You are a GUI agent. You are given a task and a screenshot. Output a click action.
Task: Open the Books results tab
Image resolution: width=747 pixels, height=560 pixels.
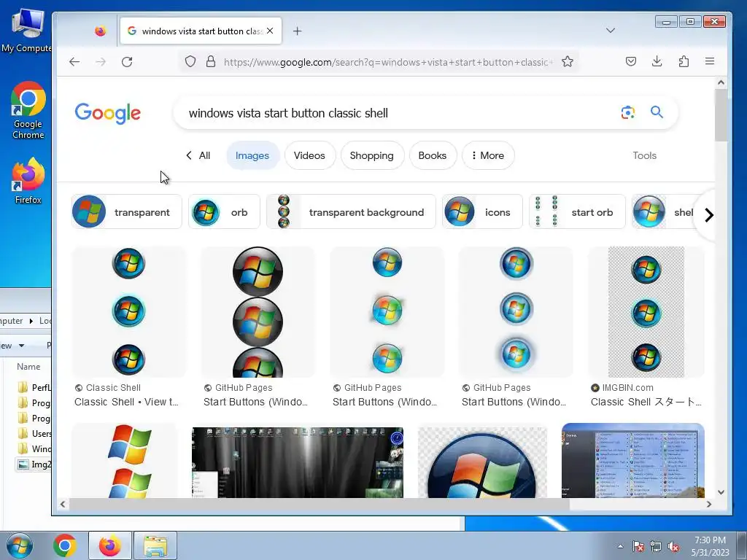(x=433, y=155)
